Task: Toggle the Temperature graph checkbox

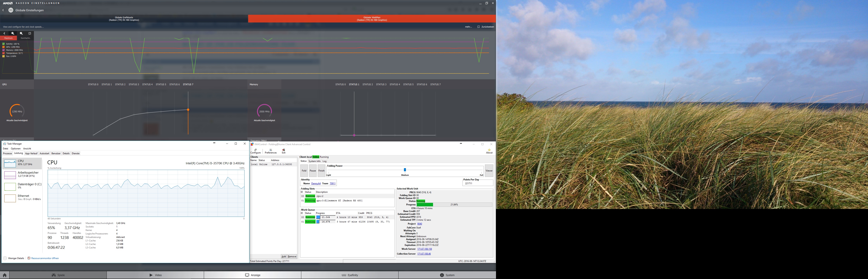Action: [x=4, y=53]
